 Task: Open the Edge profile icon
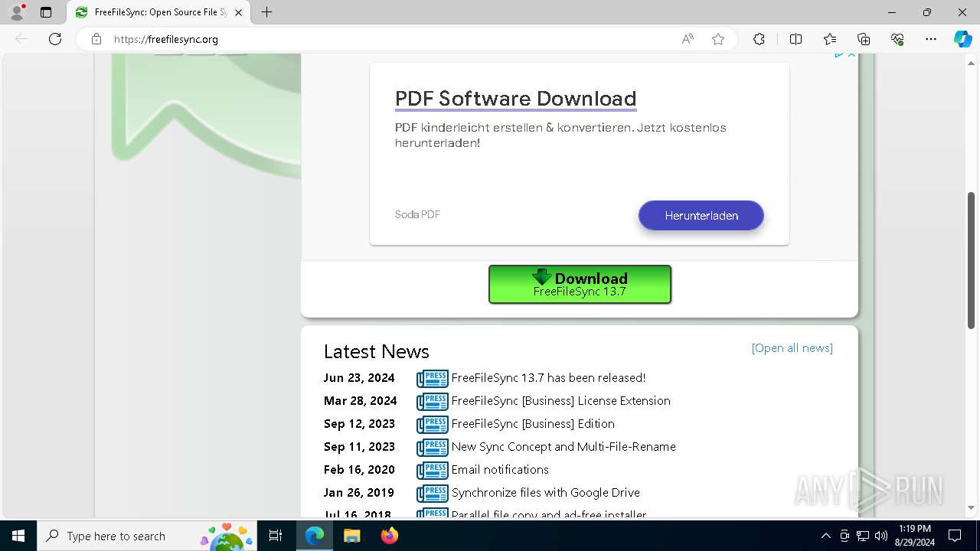click(x=17, y=12)
